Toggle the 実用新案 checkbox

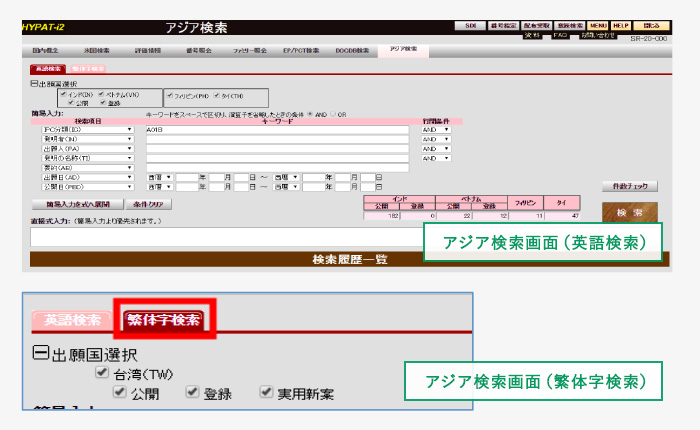click(x=267, y=392)
